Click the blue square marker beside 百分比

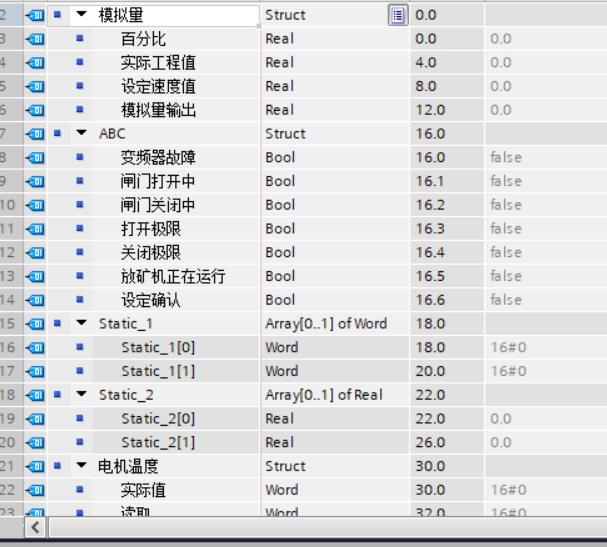[80, 39]
